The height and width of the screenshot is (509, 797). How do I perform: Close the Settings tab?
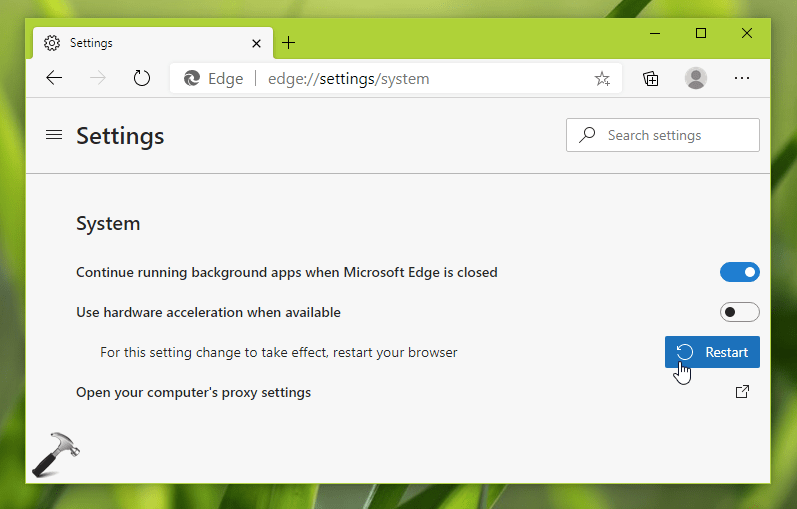(x=257, y=43)
